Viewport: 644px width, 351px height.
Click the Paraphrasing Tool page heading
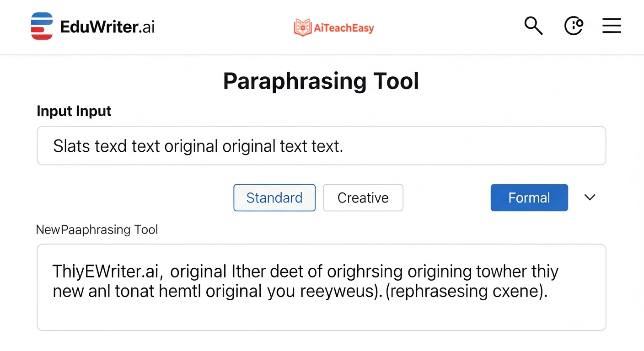pyautogui.click(x=321, y=81)
